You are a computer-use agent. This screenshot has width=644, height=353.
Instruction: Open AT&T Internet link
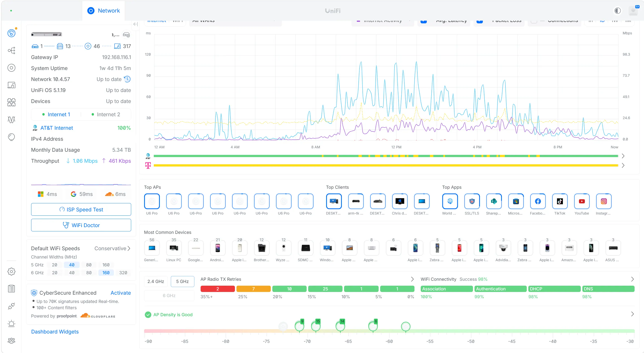[x=56, y=128]
